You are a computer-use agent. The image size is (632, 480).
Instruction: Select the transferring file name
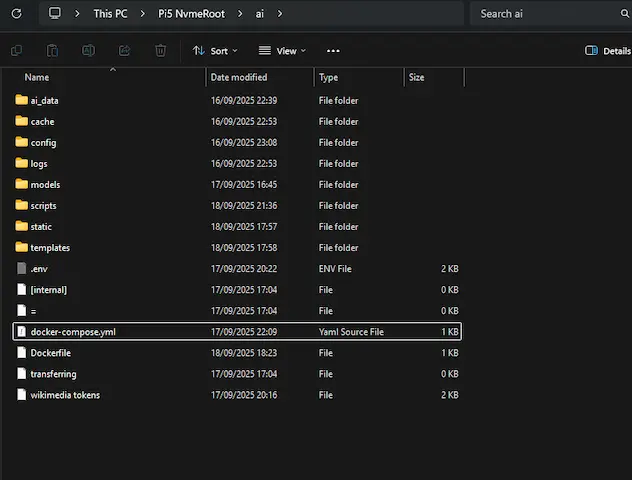(53, 374)
